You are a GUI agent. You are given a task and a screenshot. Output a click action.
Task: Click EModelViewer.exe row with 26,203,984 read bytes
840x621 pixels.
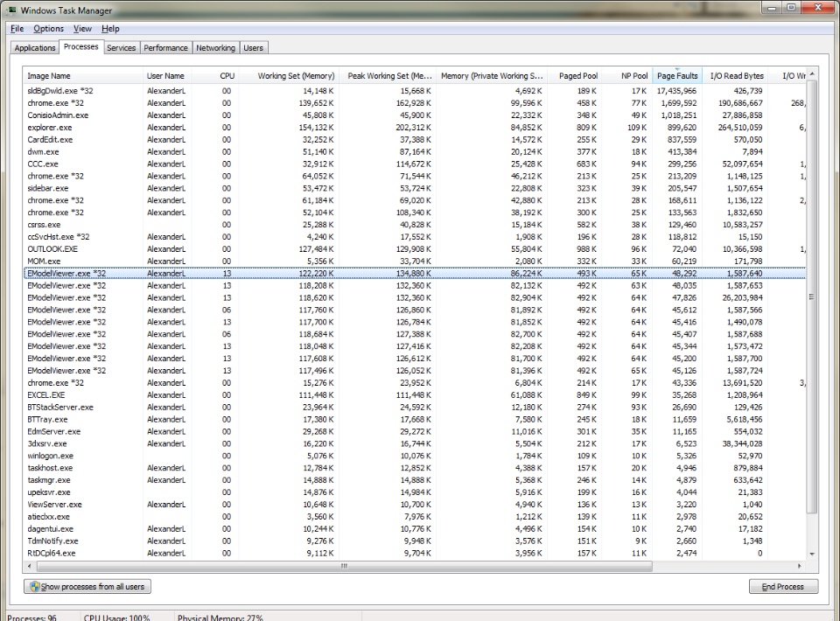(x=415, y=297)
